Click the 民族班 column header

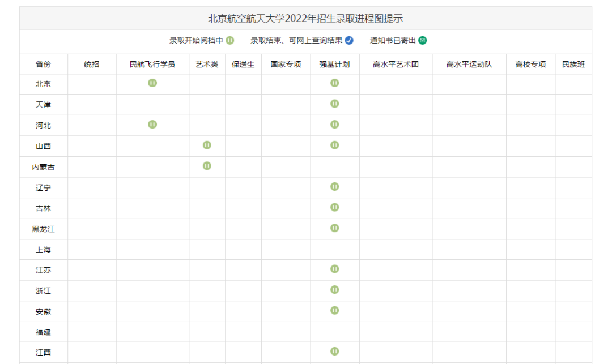573,65
